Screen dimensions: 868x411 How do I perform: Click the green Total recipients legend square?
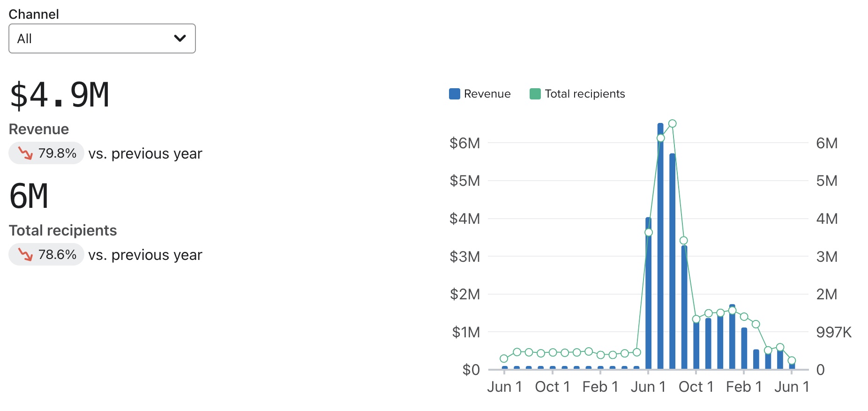tap(535, 94)
